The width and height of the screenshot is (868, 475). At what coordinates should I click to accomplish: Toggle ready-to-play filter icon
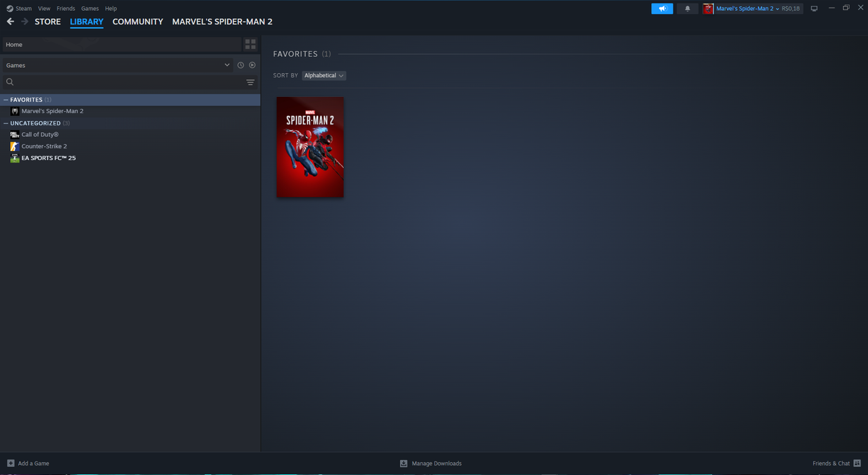click(x=252, y=65)
